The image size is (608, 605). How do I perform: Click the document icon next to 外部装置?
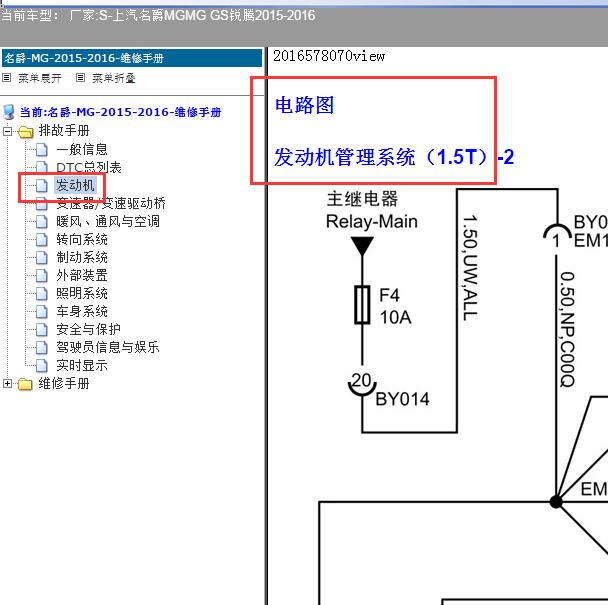(41, 275)
